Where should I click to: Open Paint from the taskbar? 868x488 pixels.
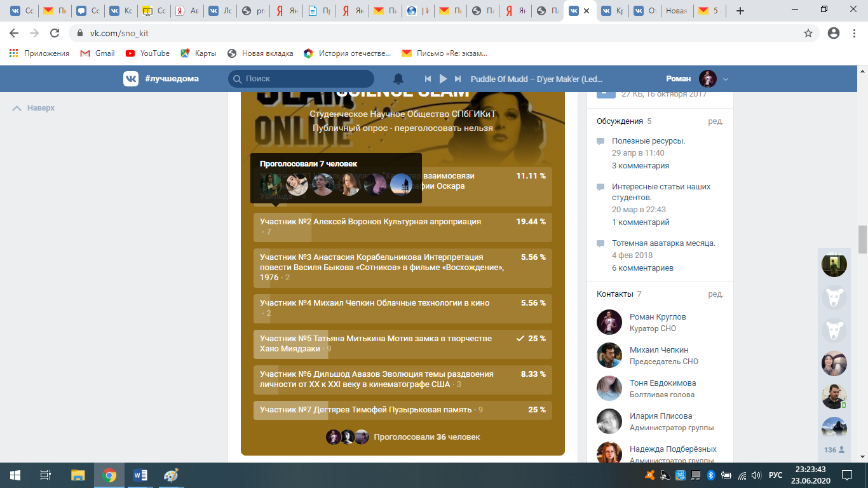172,475
